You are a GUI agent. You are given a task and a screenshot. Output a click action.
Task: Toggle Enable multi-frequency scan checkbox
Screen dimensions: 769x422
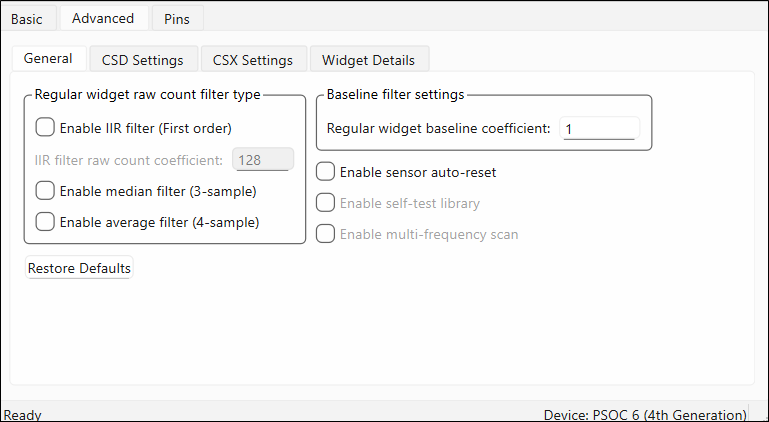pos(325,234)
